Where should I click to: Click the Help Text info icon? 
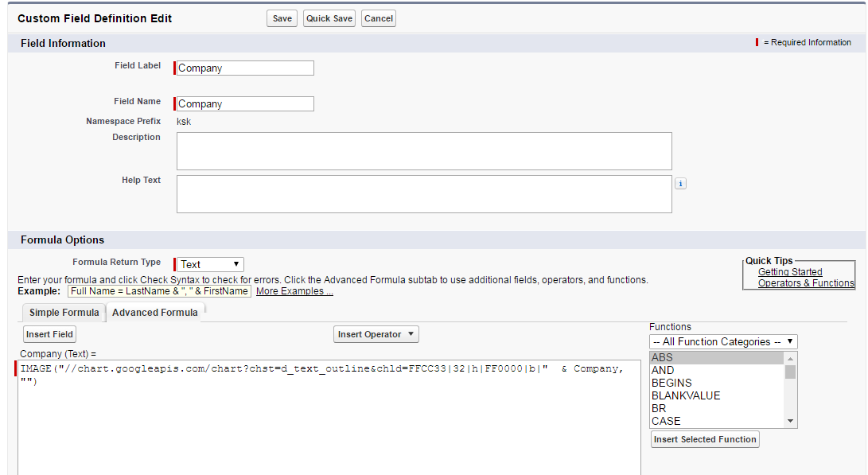680,183
